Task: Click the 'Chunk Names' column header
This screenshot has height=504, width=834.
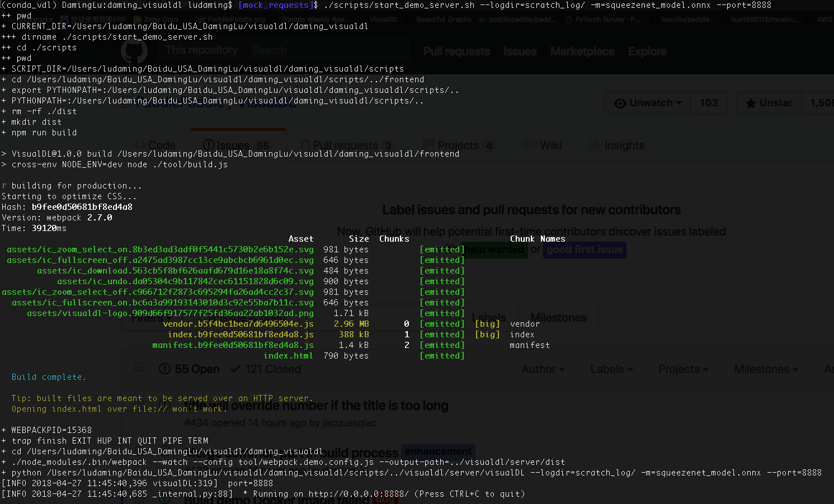Action: [x=538, y=239]
